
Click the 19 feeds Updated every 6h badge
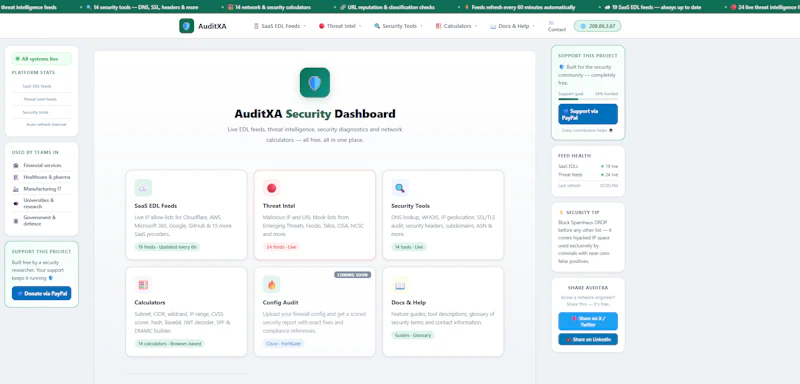(167, 247)
